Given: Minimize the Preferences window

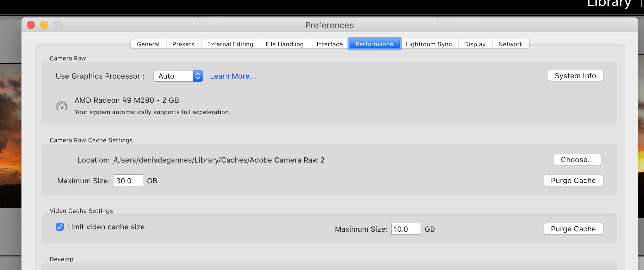Looking at the screenshot, I should click(44, 25).
